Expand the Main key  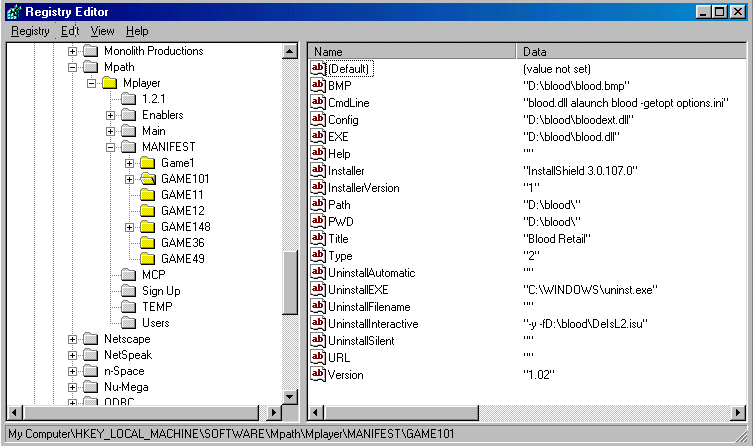click(110, 131)
